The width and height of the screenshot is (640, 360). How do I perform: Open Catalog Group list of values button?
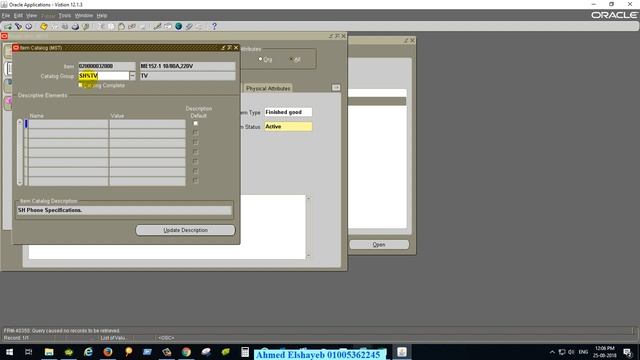[132, 76]
